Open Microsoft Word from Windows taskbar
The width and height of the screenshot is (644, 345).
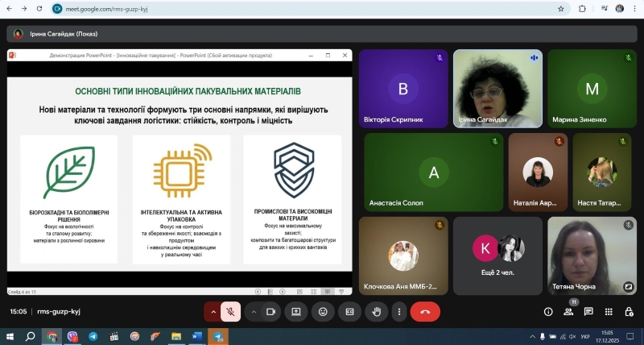[197, 336]
